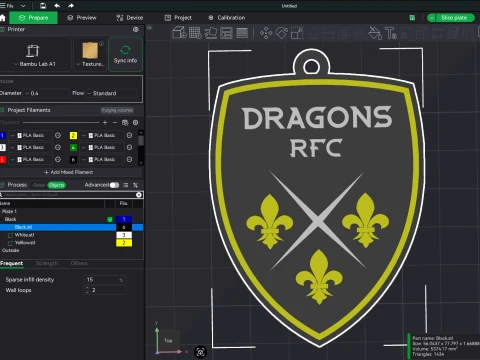480x360 pixels.
Task: Switch process scope to Objects
Action: click(x=57, y=185)
